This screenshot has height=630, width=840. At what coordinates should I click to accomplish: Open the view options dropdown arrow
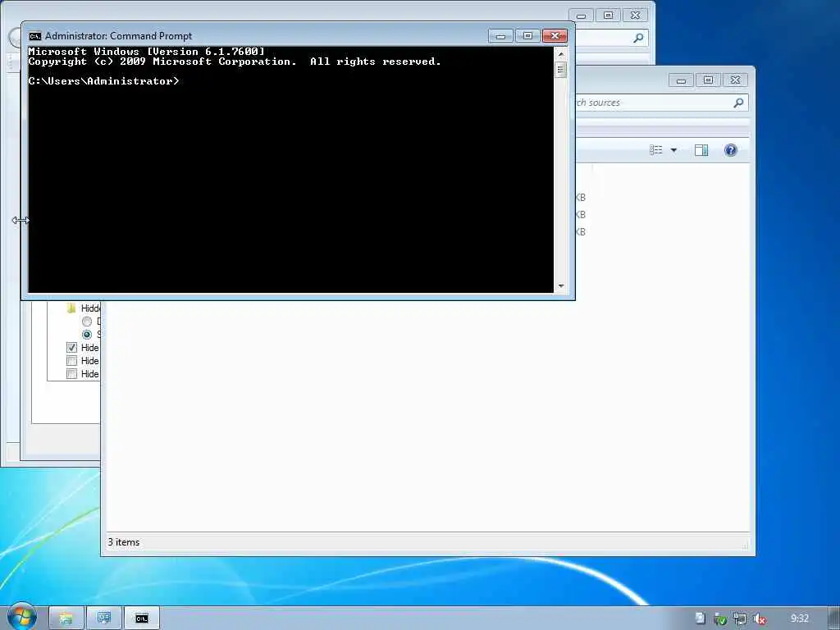pyautogui.click(x=673, y=150)
